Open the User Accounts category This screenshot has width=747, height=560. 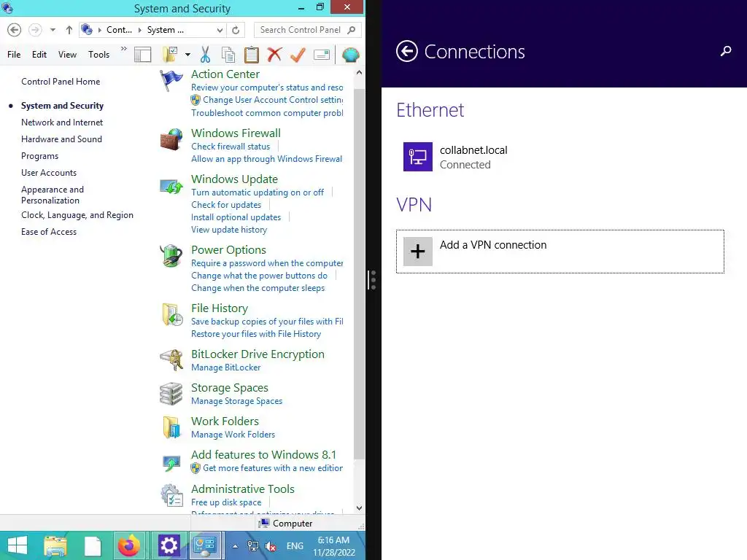tap(49, 173)
